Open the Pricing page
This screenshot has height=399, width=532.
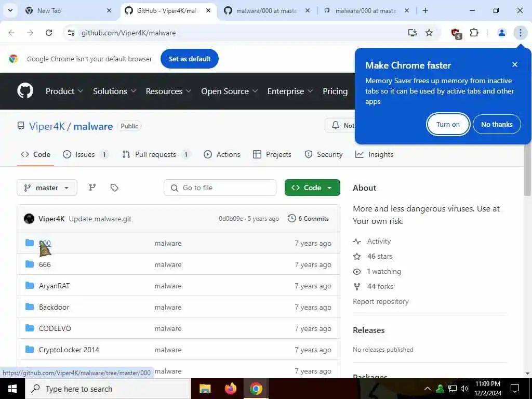coord(335,91)
